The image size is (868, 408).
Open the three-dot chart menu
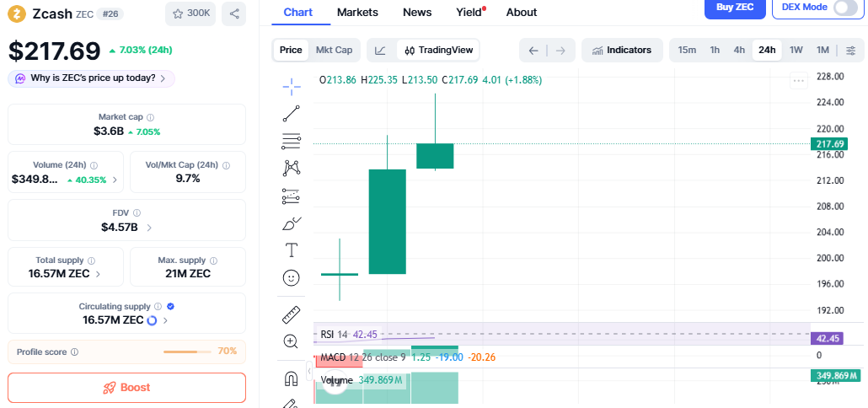click(x=798, y=81)
